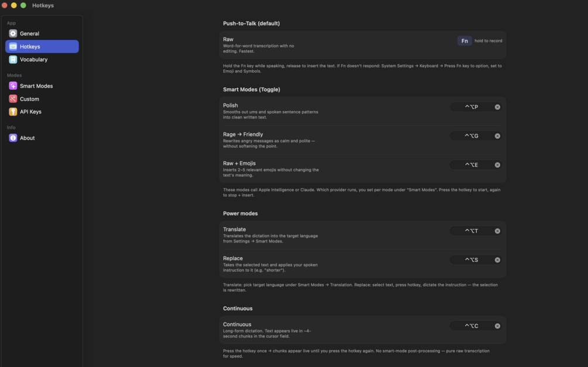Click the Fn hold-to-record key button
The width and height of the screenshot is (588, 367).
click(464, 41)
